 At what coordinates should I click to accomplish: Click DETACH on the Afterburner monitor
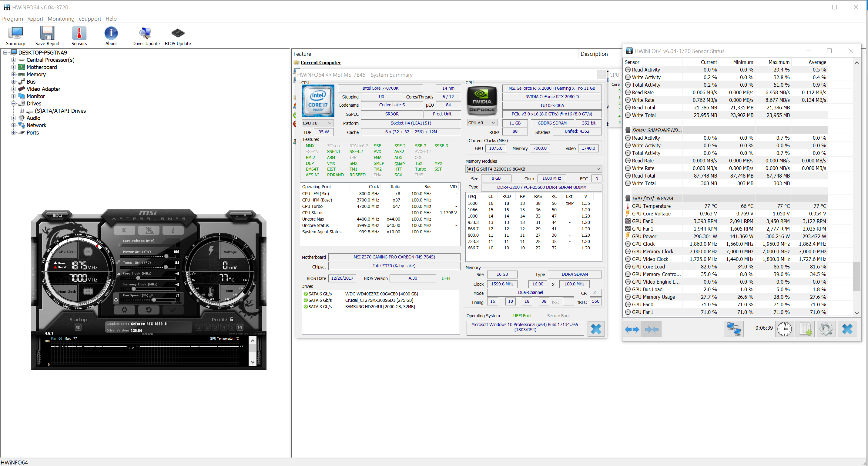[x=148, y=334]
